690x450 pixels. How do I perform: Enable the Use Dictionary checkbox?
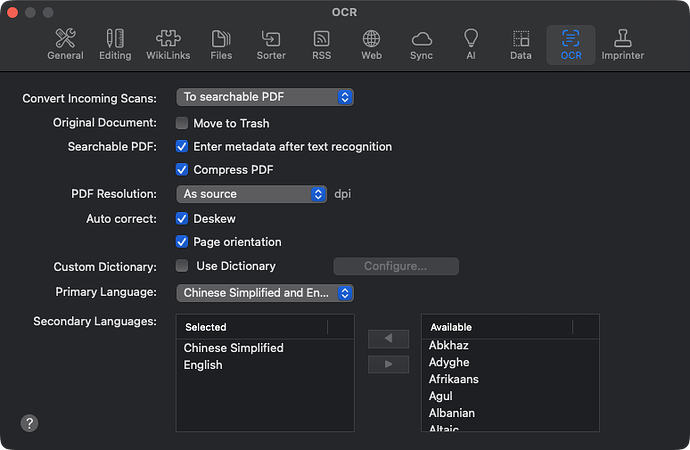pos(182,266)
